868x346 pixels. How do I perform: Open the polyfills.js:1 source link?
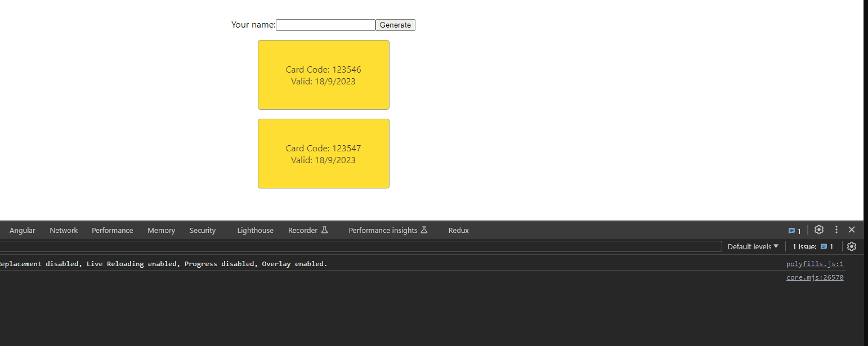coord(815,264)
